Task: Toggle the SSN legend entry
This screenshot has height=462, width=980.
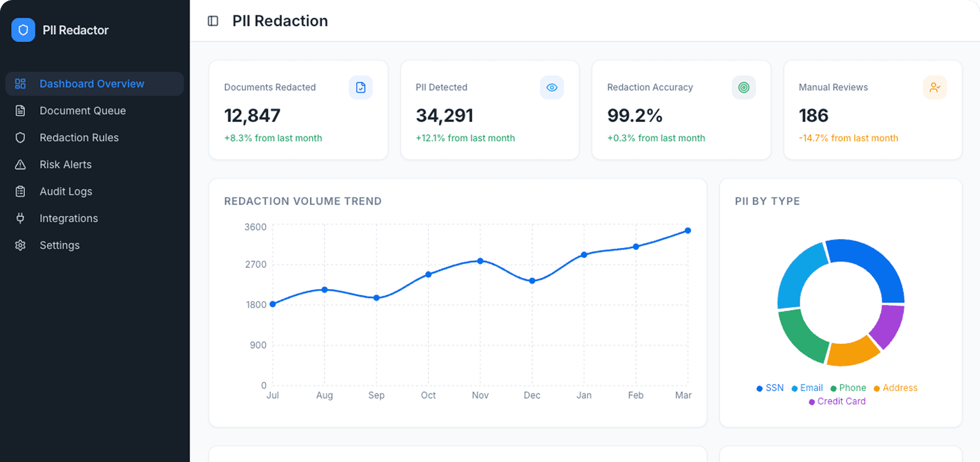Action: coord(770,388)
